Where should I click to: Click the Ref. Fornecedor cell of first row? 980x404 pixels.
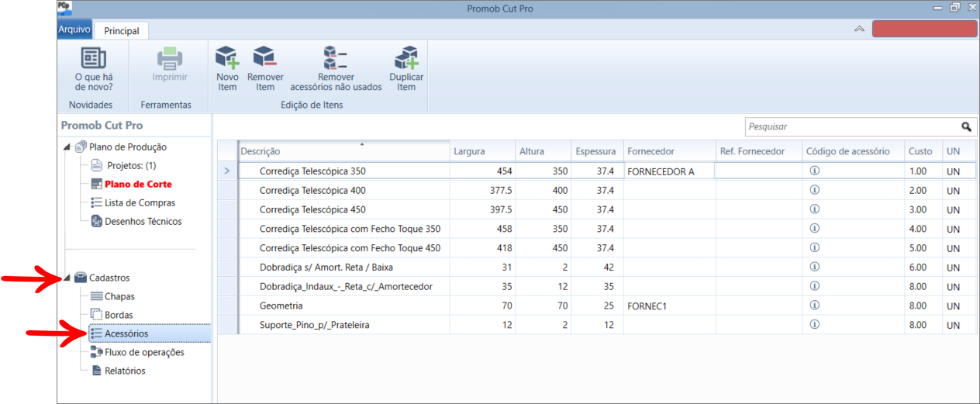click(x=758, y=171)
